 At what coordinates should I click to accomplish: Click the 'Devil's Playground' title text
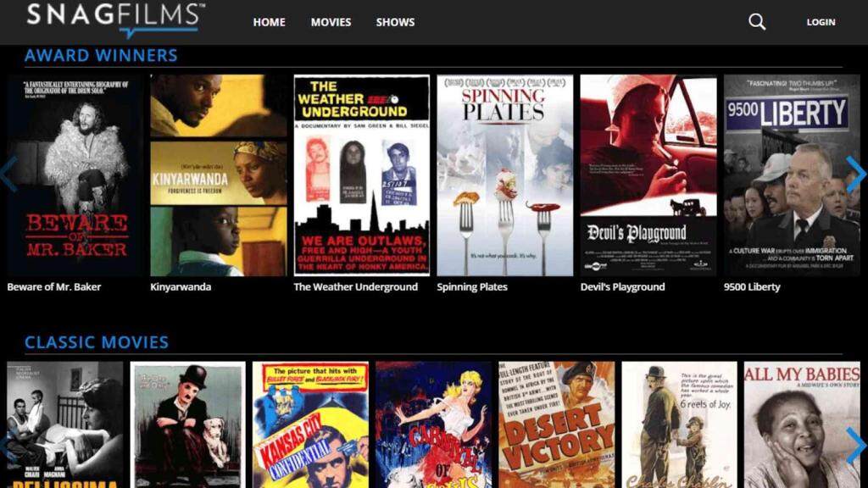622,286
